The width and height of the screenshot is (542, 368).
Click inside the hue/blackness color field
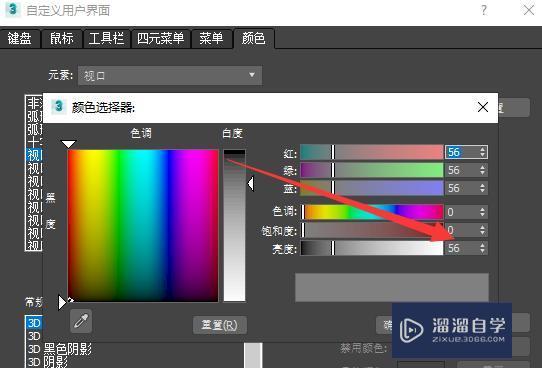point(143,226)
